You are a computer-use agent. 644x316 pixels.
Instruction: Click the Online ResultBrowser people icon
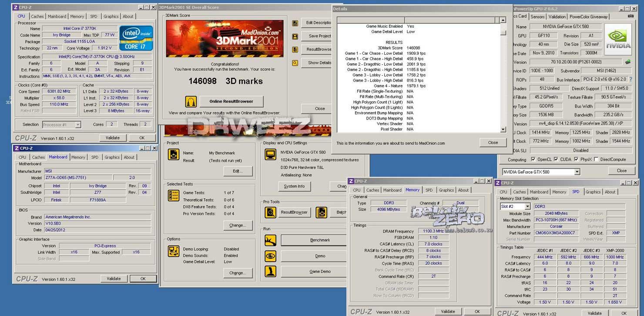click(191, 102)
